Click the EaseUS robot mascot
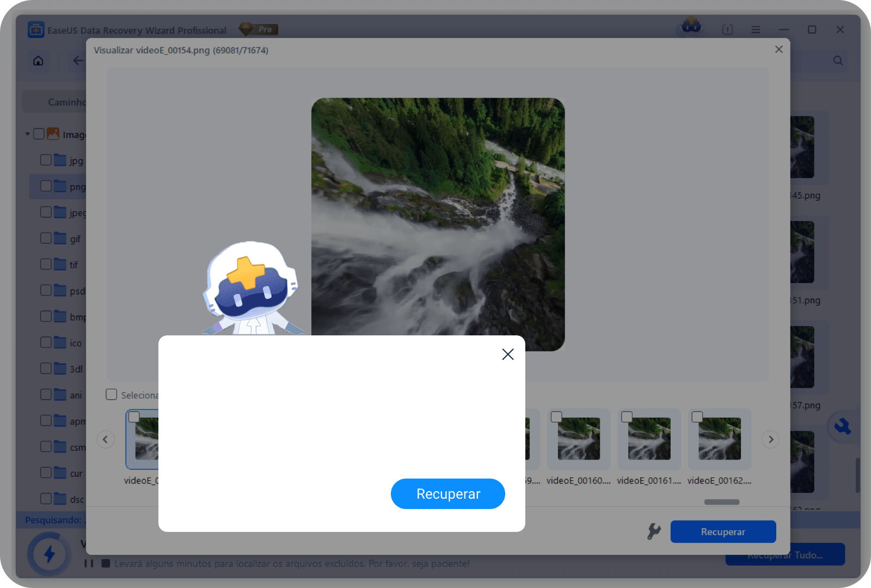The width and height of the screenshot is (871, 588). tap(252, 286)
